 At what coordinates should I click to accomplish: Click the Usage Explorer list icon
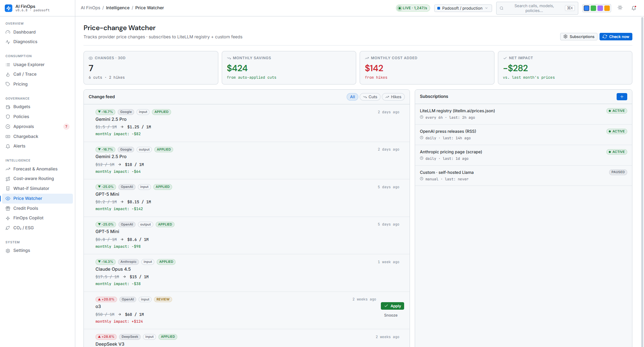pos(8,65)
